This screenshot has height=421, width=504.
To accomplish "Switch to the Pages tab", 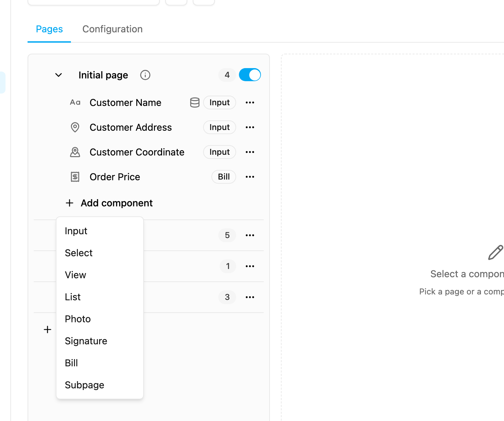I will point(49,29).
